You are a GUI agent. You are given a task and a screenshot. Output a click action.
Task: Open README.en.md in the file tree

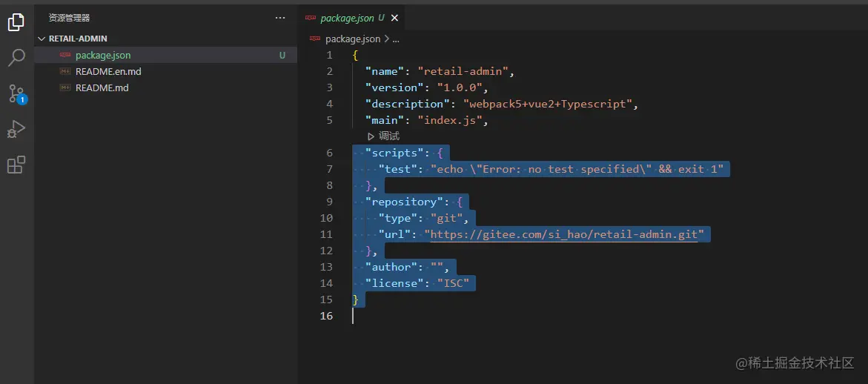click(165, 71)
